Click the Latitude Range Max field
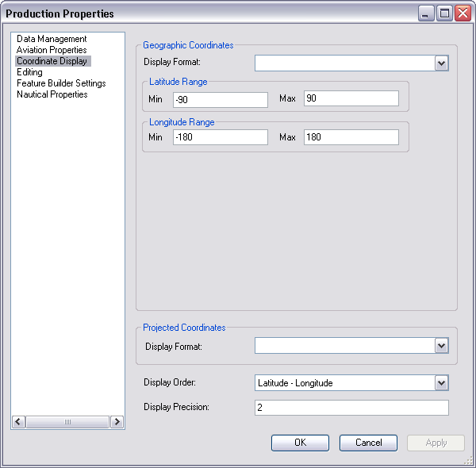This screenshot has height=468, width=476. pyautogui.click(x=351, y=98)
